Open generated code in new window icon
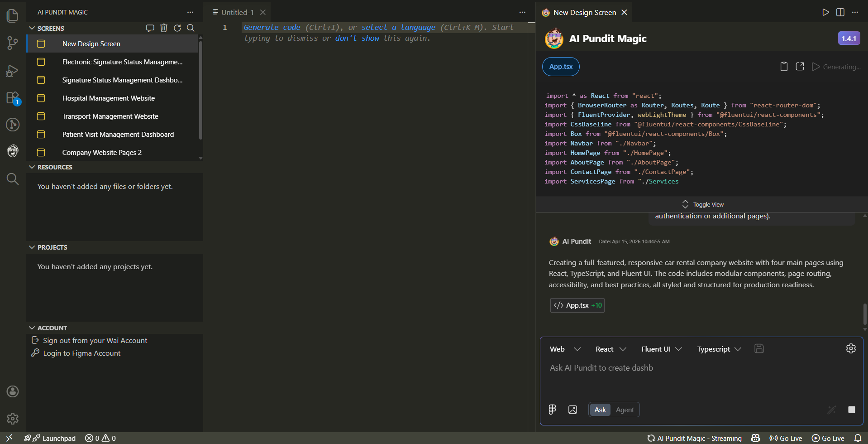Screen dimensions: 868x444 [x=800, y=67]
